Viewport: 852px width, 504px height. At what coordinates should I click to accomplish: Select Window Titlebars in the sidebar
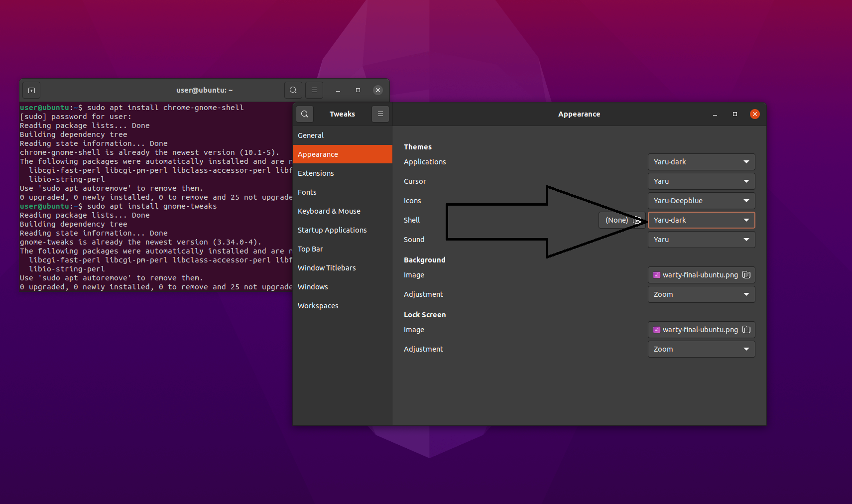tap(327, 267)
